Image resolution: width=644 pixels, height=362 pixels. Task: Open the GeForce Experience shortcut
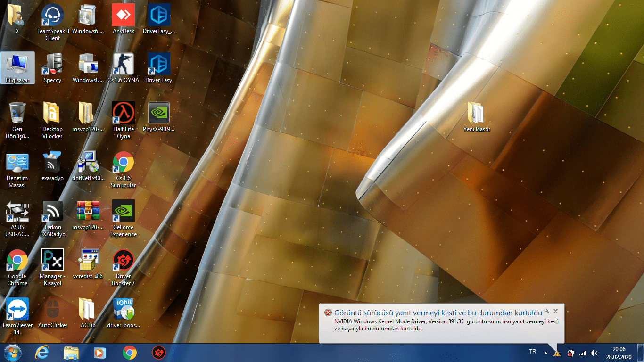point(124,218)
